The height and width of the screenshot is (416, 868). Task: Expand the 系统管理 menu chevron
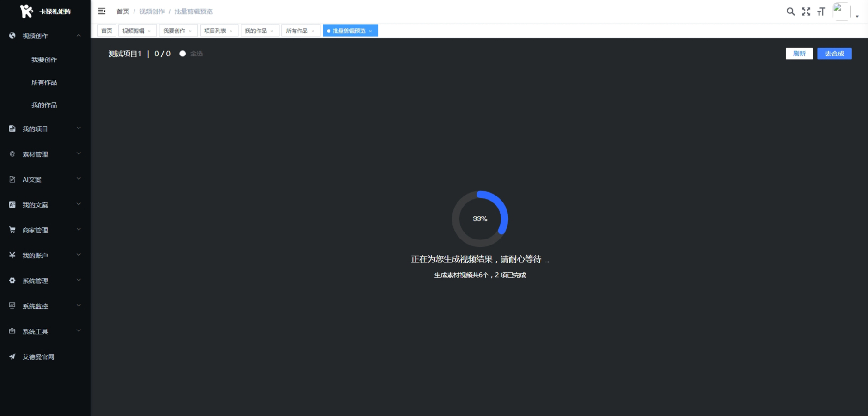point(79,280)
